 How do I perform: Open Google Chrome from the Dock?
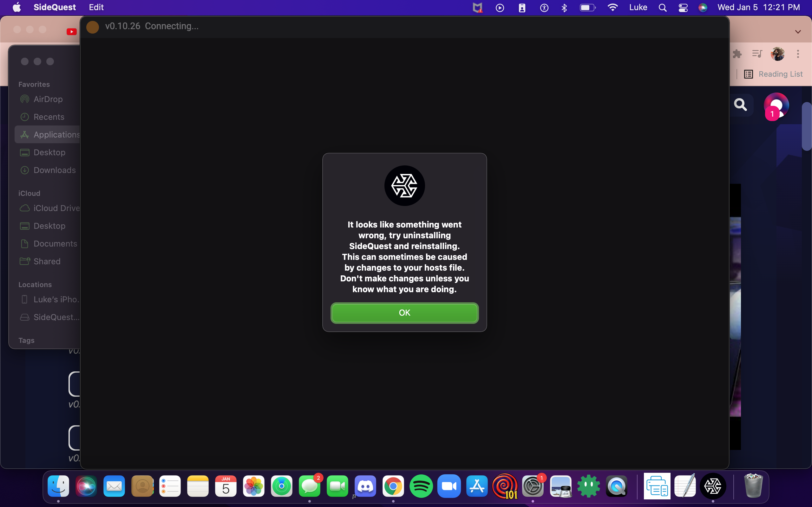click(393, 486)
